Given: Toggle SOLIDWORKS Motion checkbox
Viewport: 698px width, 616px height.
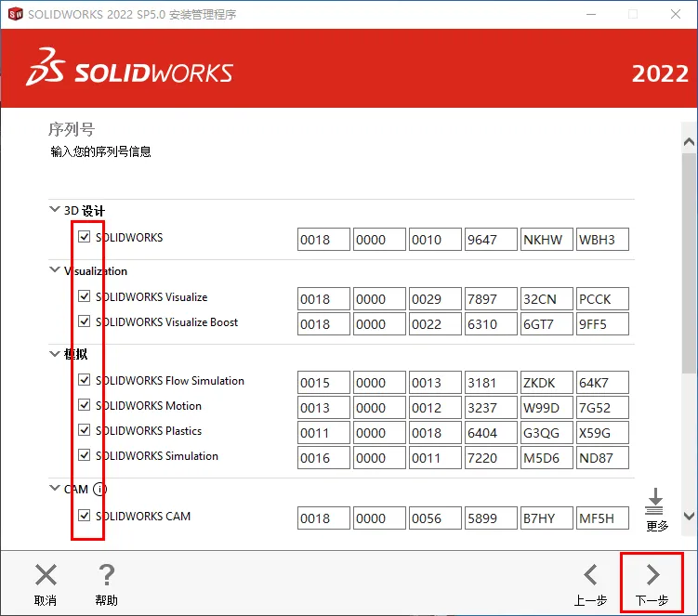Looking at the screenshot, I should 85,404.
